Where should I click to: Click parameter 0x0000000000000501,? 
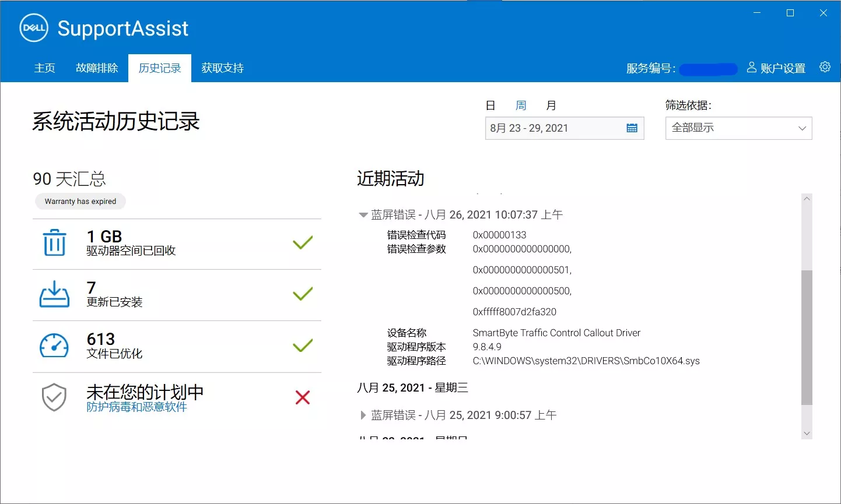pos(522,270)
